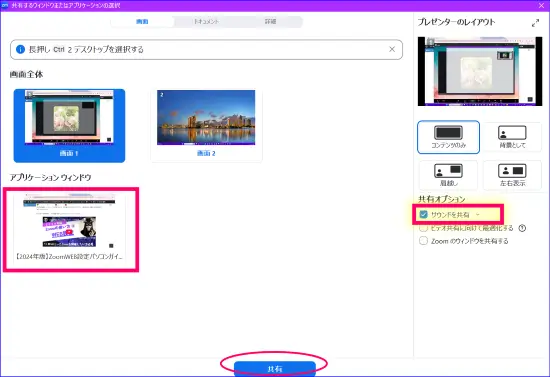Enable Zoom のウィンドウを共有する checkbox
The image size is (550, 377).
tap(423, 241)
